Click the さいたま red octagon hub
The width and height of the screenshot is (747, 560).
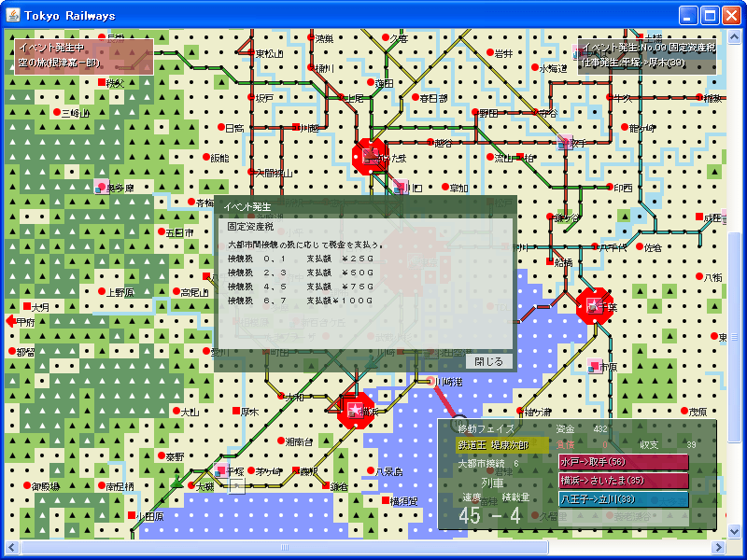pyautogui.click(x=370, y=157)
